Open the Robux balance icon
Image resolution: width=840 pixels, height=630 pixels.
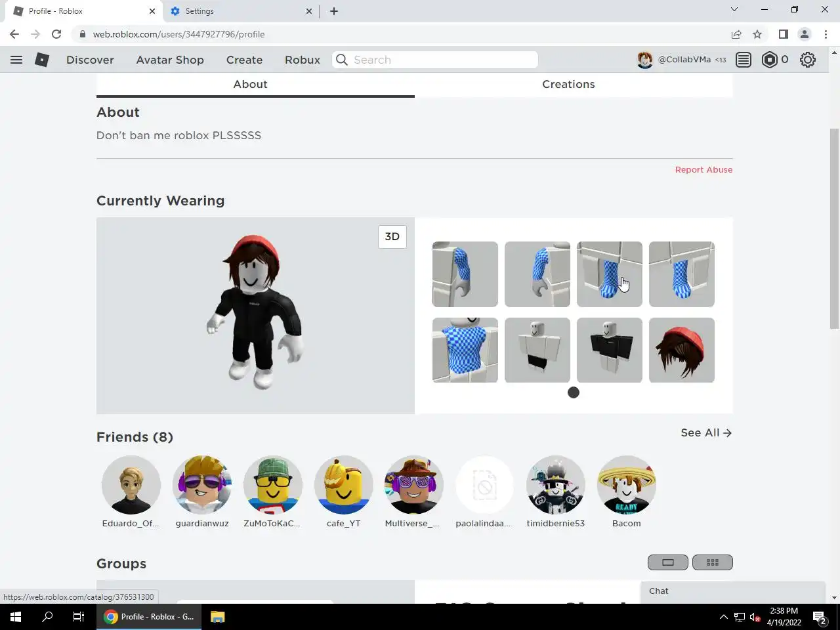pos(769,60)
